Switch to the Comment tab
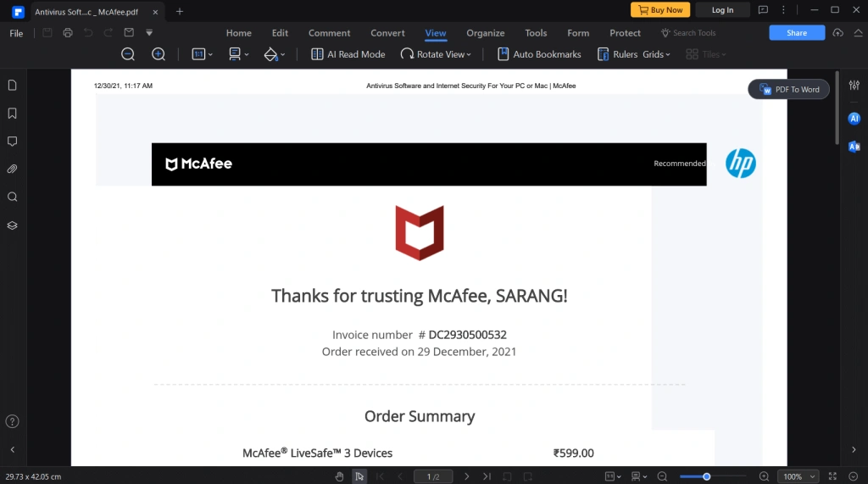The width and height of the screenshot is (868, 484). point(330,33)
